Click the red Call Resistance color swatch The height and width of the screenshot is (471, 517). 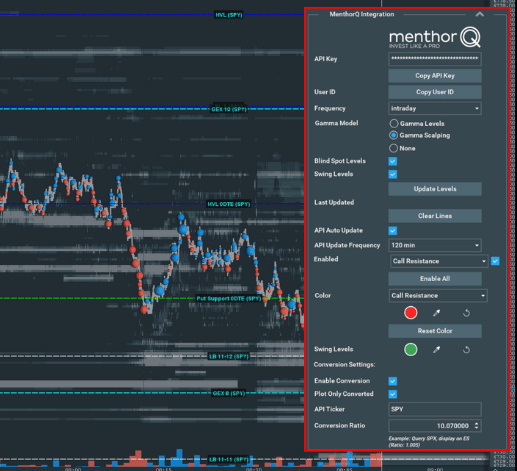coord(410,313)
